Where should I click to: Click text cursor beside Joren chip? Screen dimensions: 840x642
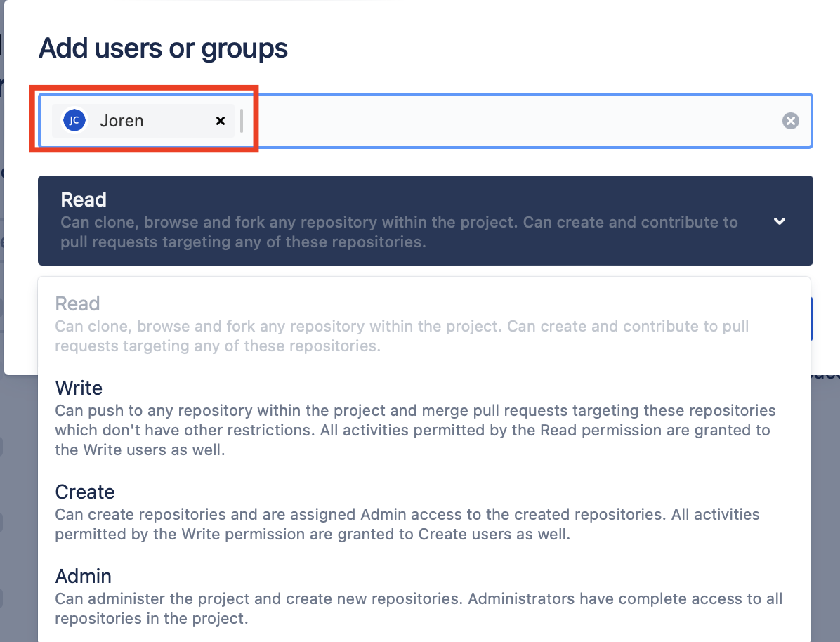click(x=242, y=121)
